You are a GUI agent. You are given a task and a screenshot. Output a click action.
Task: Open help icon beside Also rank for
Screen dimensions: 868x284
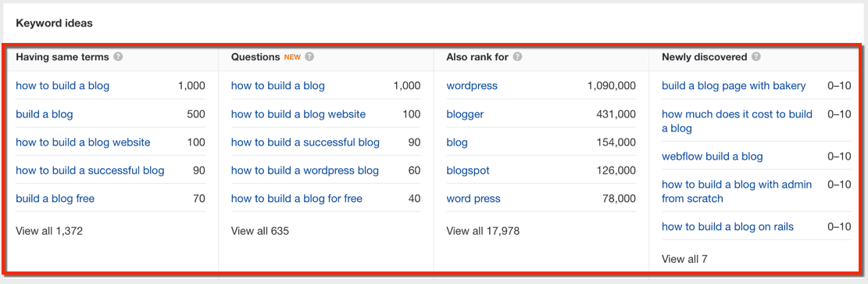(517, 56)
